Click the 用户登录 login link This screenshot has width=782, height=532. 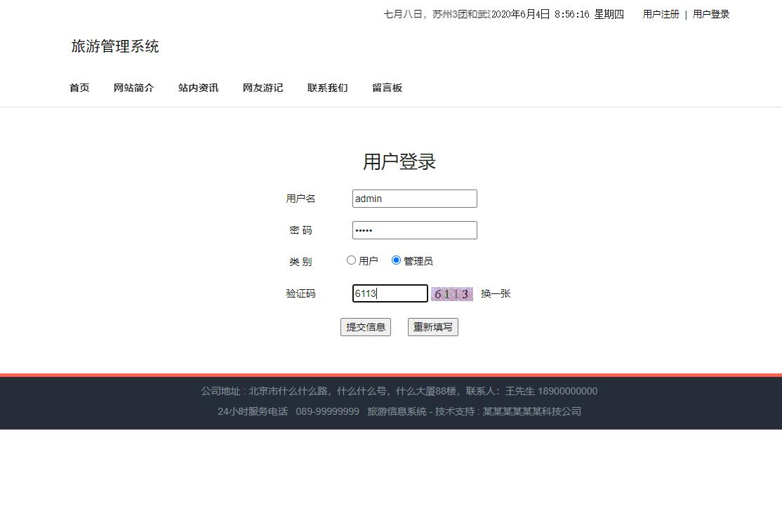pos(710,14)
